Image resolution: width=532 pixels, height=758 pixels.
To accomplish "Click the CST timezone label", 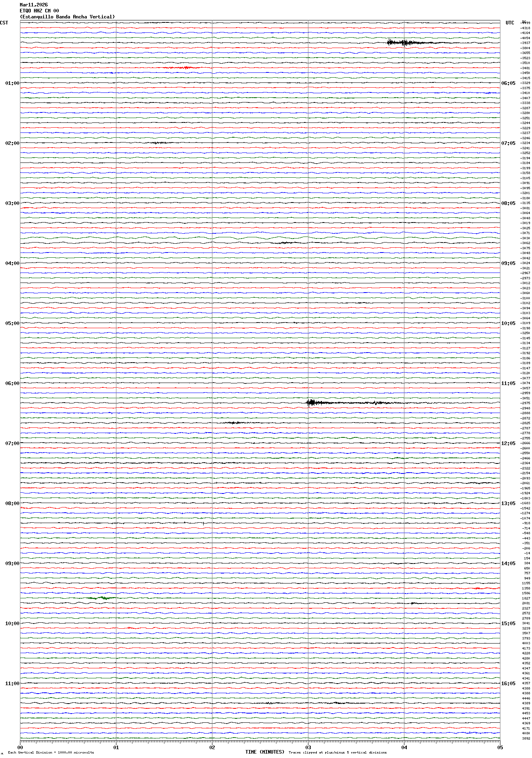I will [4, 23].
